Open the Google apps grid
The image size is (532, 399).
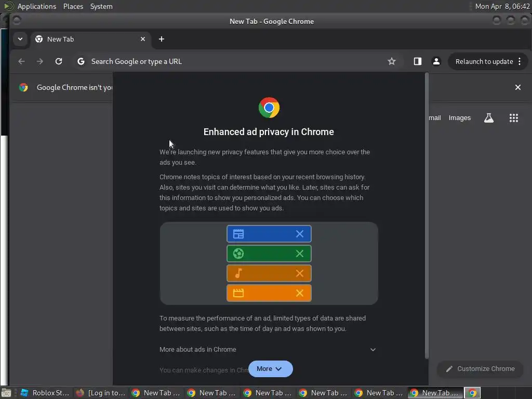[x=514, y=118]
